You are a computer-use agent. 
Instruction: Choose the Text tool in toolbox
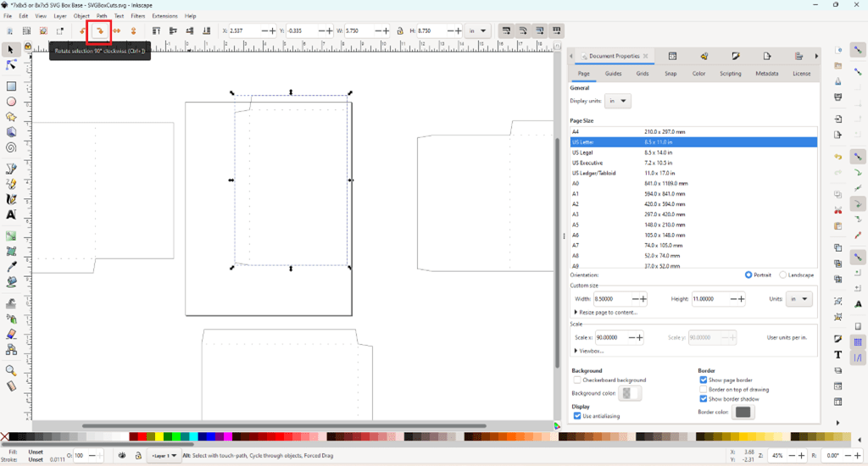click(12, 214)
